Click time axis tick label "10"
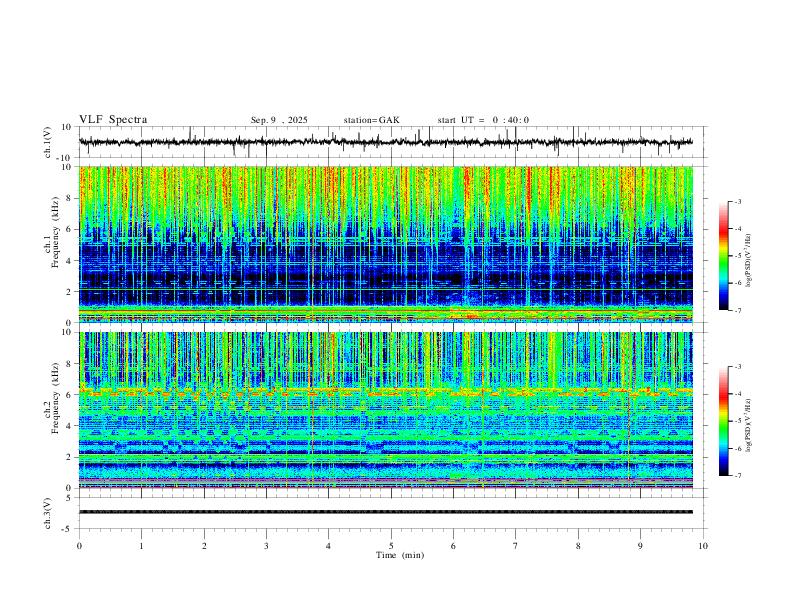 (703, 546)
